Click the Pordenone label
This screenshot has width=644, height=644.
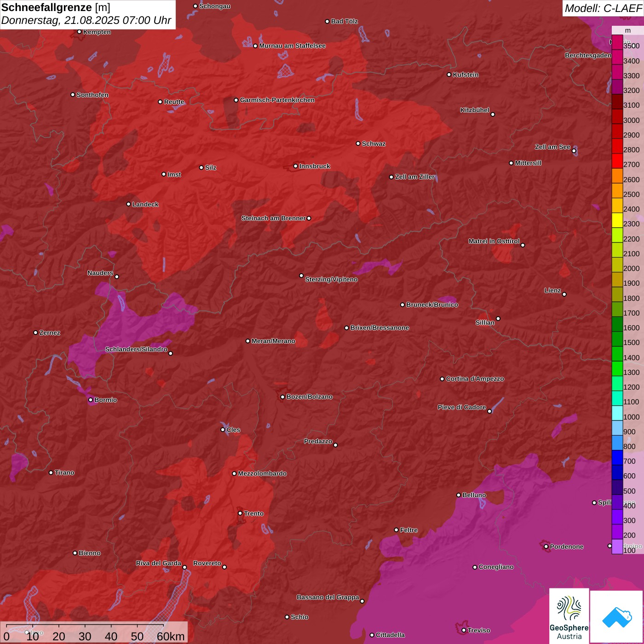pyautogui.click(x=567, y=546)
